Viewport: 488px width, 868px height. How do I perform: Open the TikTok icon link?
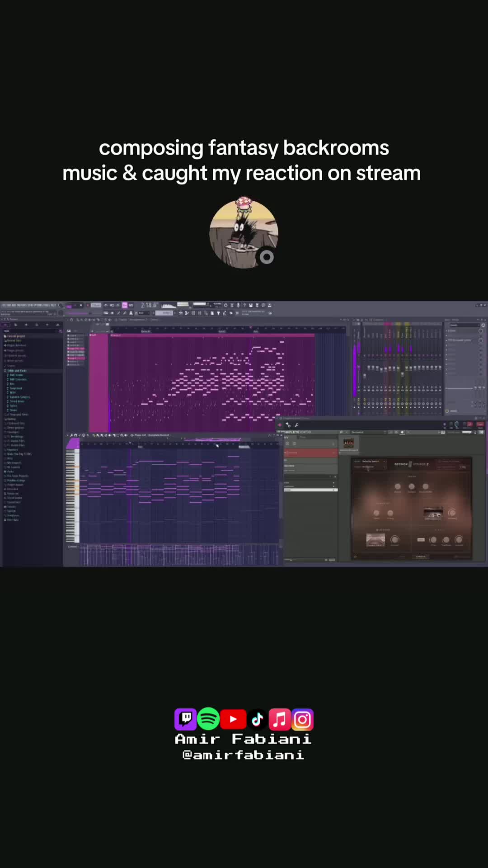click(258, 719)
